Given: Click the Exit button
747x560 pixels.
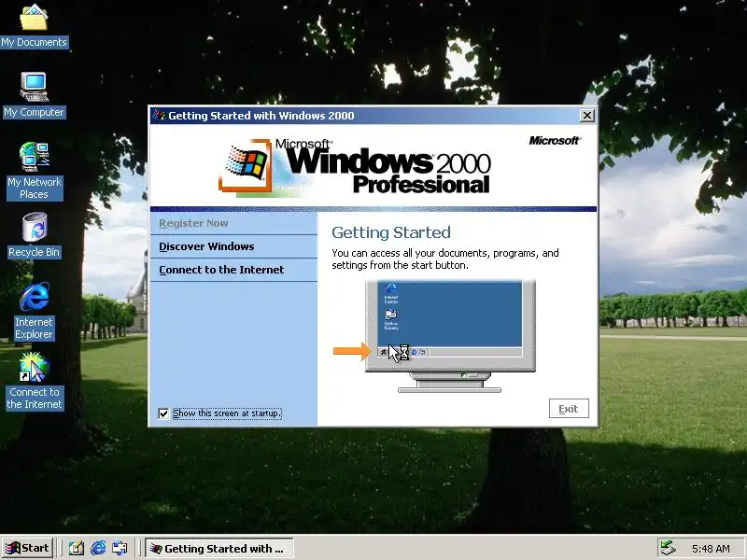Looking at the screenshot, I should pyautogui.click(x=569, y=409).
